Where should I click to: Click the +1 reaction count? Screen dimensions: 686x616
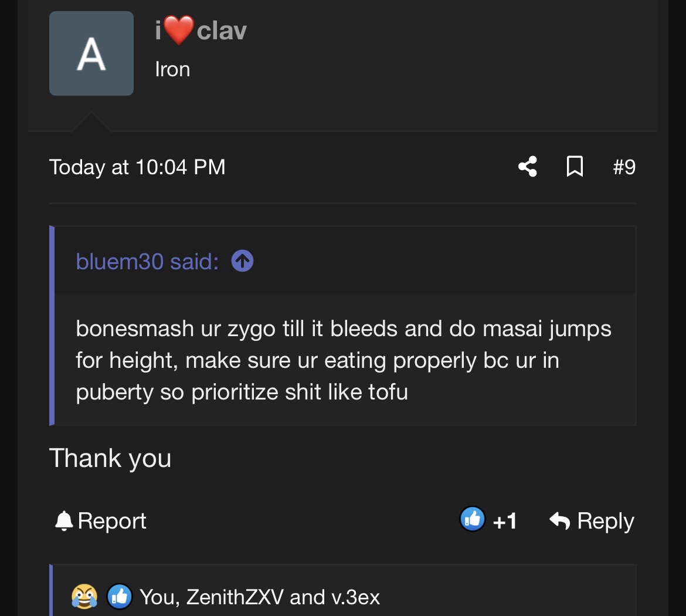coord(504,521)
